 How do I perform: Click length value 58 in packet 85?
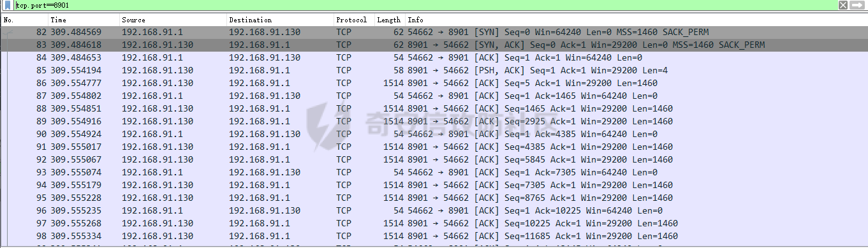point(399,70)
